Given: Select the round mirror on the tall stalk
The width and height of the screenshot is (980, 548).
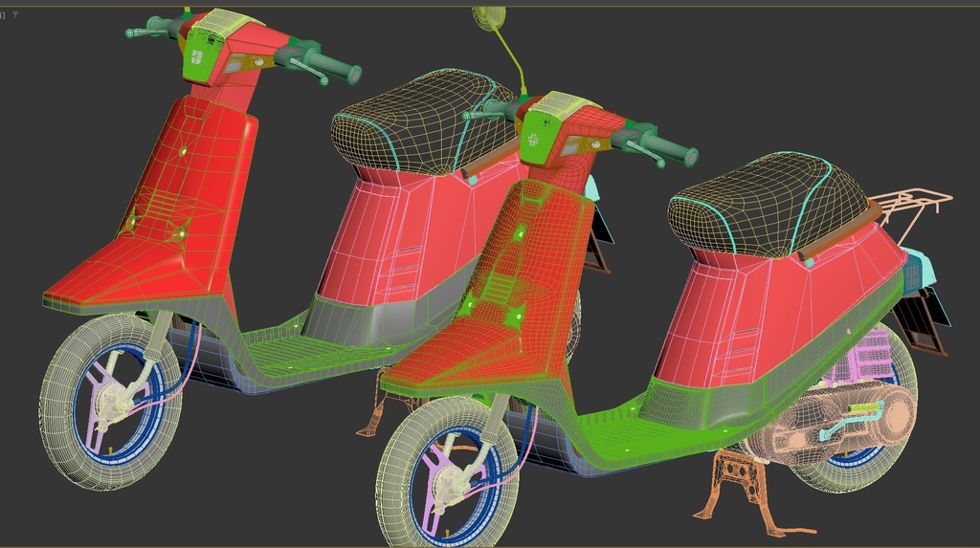Looking at the screenshot, I should [488, 17].
